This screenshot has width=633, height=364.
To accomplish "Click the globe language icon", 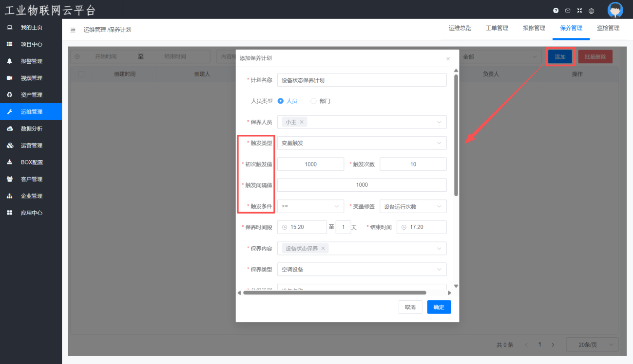I will pyautogui.click(x=592, y=11).
